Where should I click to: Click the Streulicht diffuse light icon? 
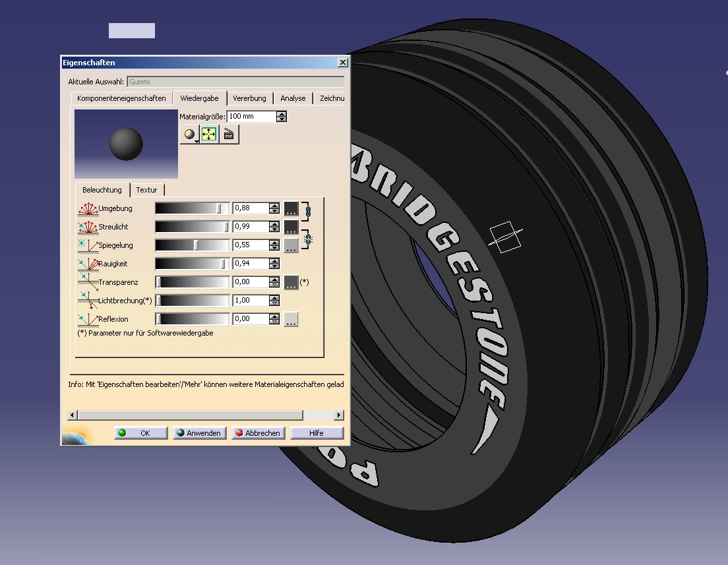click(x=88, y=227)
